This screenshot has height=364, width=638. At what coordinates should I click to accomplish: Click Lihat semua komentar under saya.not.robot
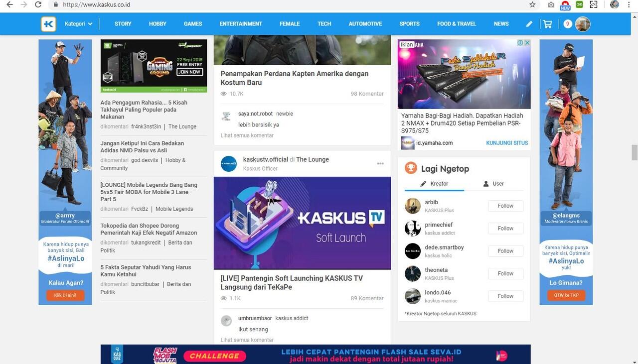coord(247,135)
